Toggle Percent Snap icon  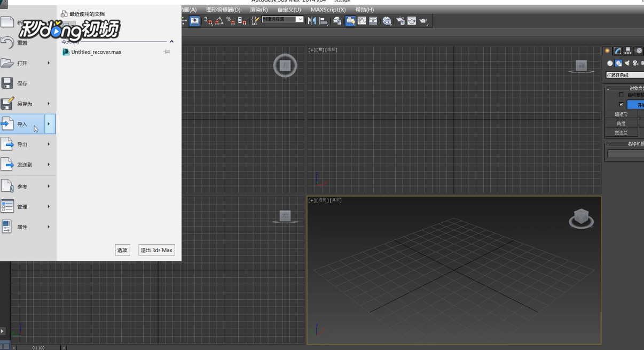click(x=231, y=21)
